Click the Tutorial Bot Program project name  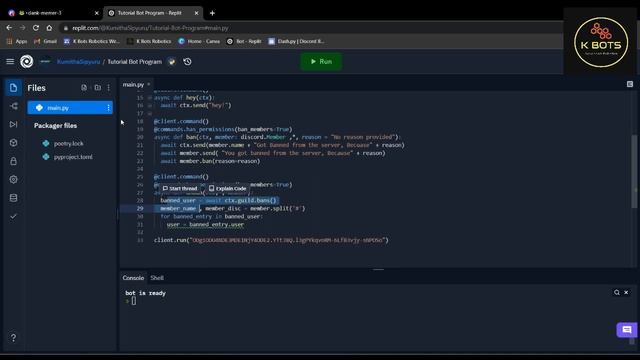(134, 62)
